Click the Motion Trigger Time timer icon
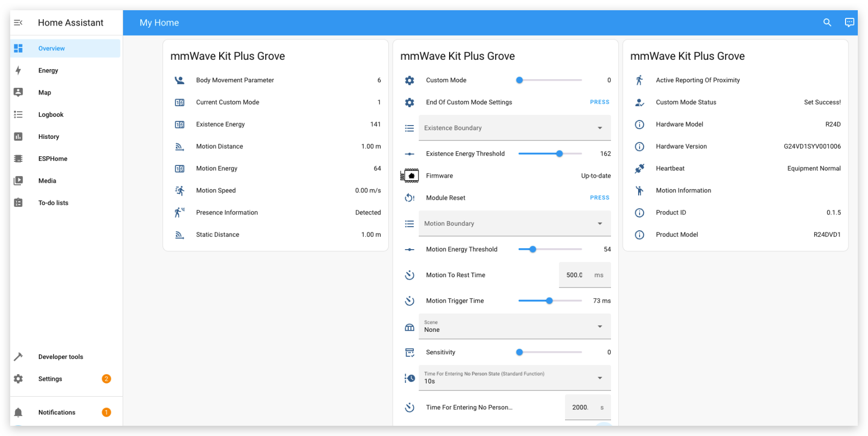The image size is (868, 436). [409, 301]
